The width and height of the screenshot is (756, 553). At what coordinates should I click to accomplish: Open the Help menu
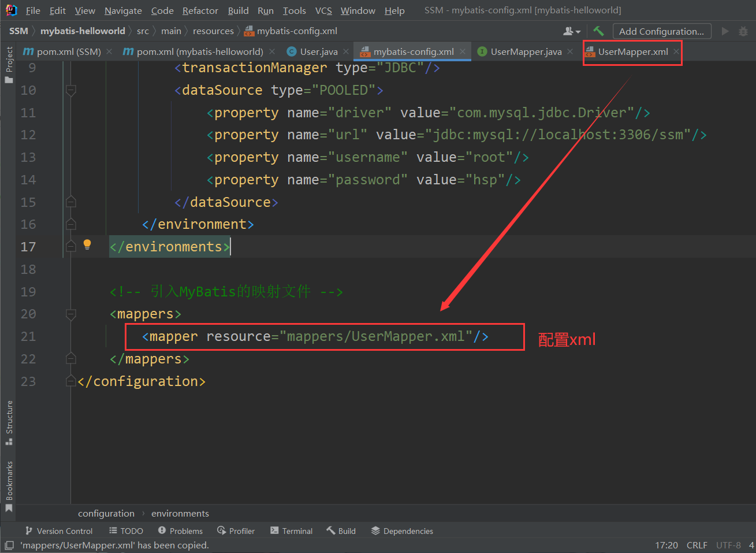[x=394, y=10]
